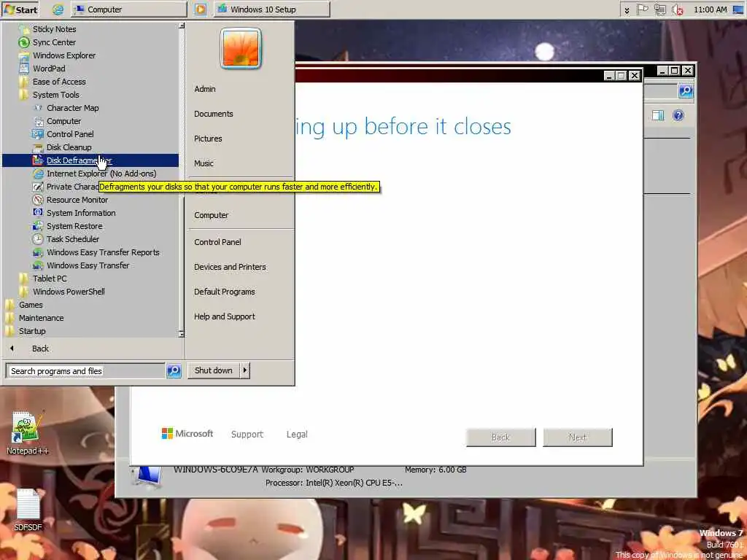Click Back button in Windows 10 Setup
This screenshot has width=747, height=560.
(500, 437)
